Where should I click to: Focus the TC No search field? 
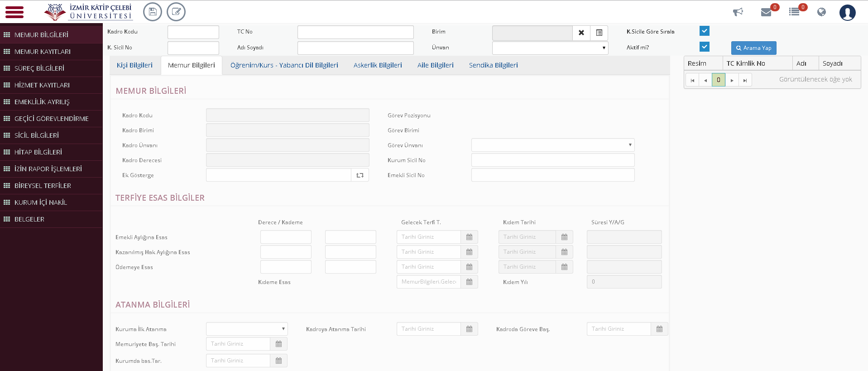click(x=355, y=32)
